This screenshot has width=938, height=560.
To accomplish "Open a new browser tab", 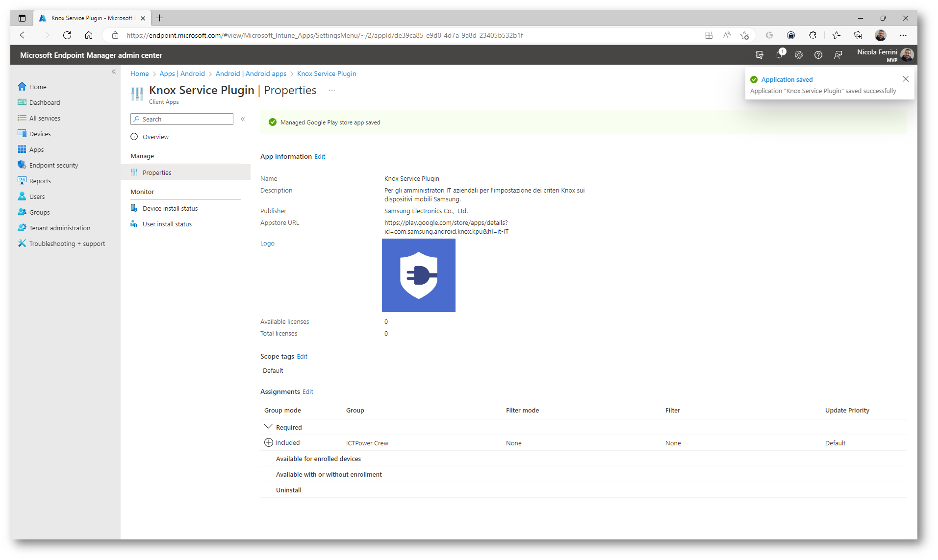I will [159, 18].
